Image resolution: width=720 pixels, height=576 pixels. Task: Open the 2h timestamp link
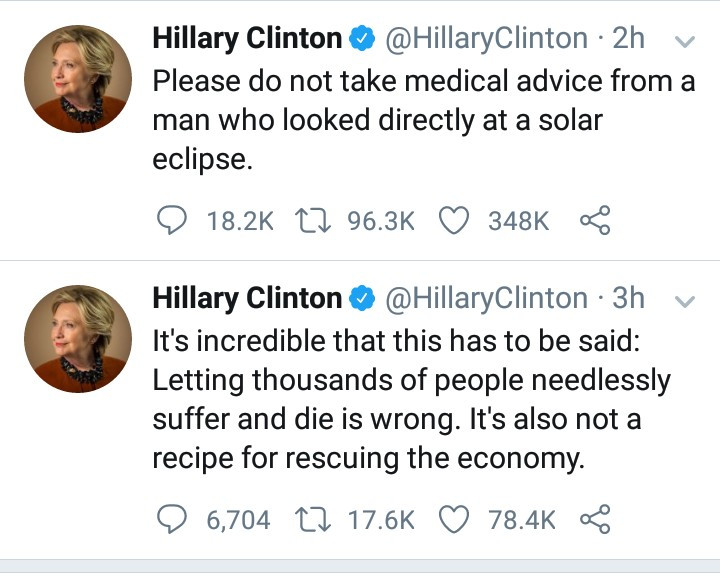tap(629, 38)
